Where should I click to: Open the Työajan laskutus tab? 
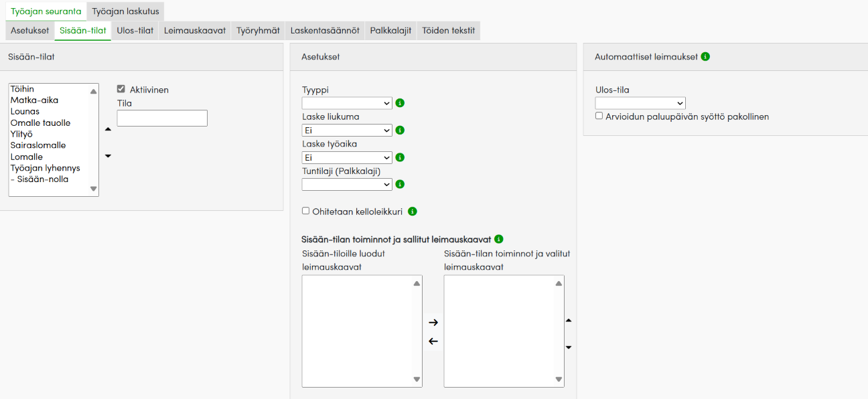tap(125, 11)
